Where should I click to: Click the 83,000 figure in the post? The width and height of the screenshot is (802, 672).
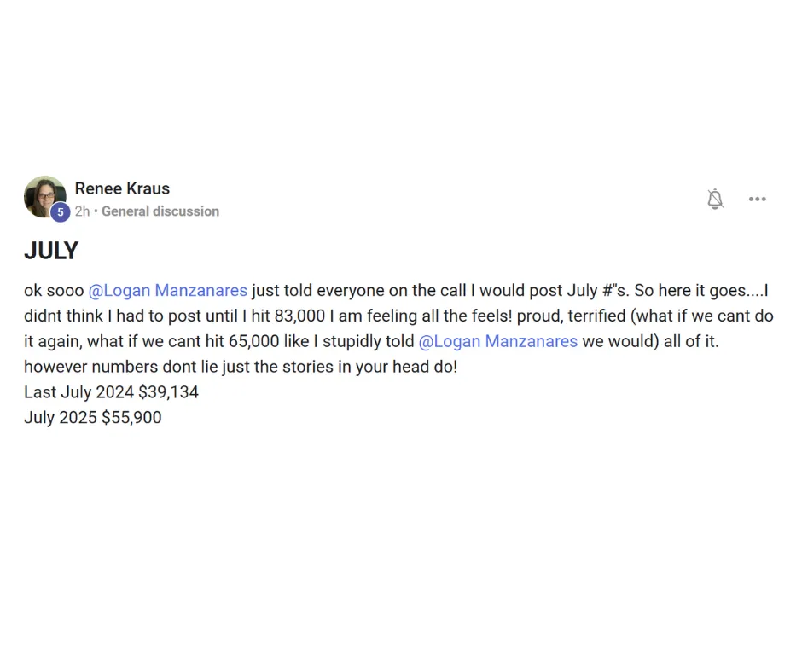point(299,316)
